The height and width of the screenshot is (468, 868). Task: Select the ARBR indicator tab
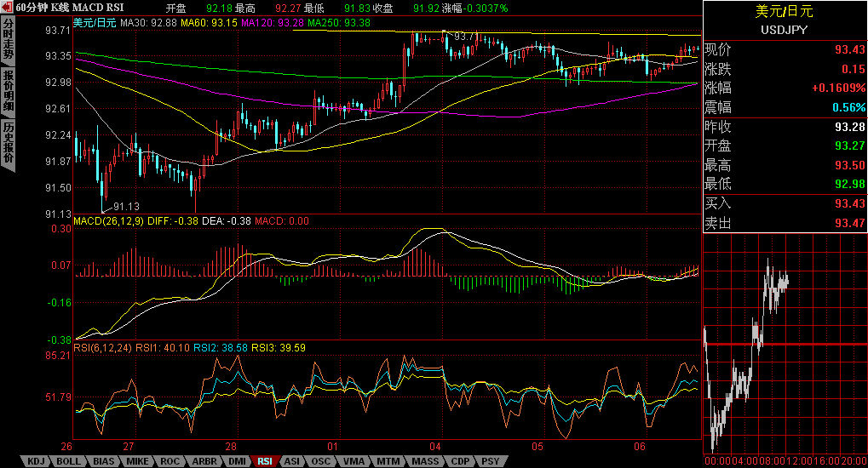(x=204, y=461)
